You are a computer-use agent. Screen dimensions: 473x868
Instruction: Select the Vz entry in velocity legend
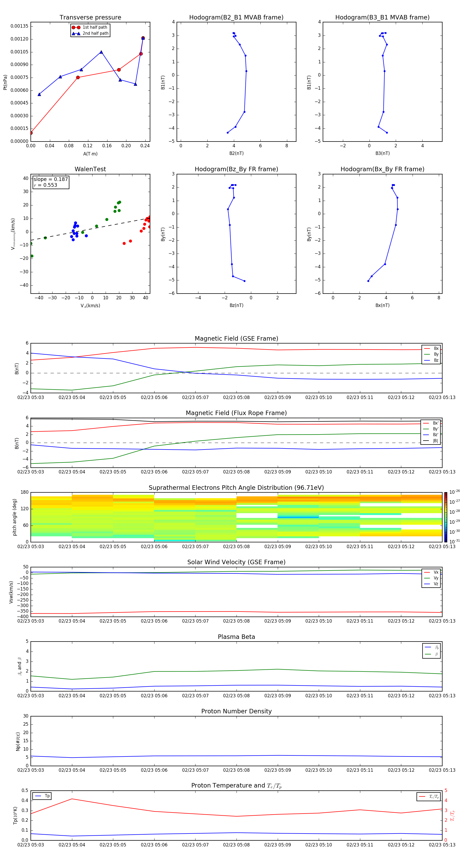431,584
